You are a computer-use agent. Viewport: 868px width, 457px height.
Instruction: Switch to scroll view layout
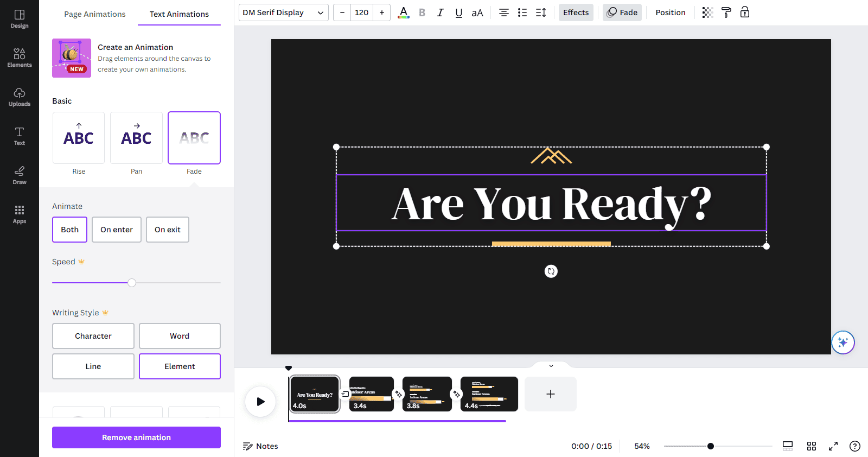click(788, 446)
